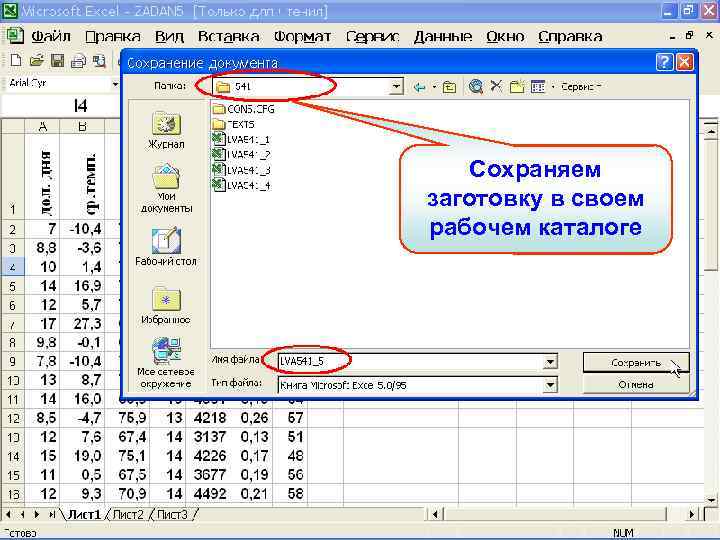Create a new folder with folder icon
The height and width of the screenshot is (540, 720).
(517, 86)
